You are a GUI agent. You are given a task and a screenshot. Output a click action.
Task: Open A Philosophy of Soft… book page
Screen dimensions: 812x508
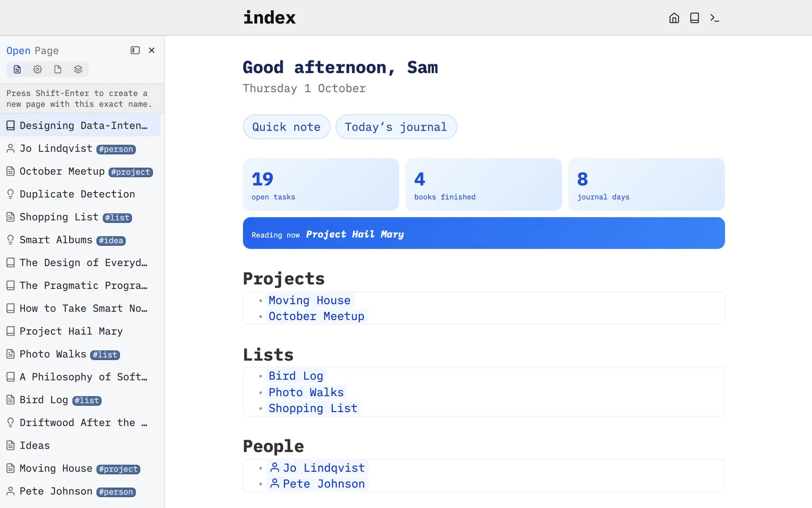(80, 377)
